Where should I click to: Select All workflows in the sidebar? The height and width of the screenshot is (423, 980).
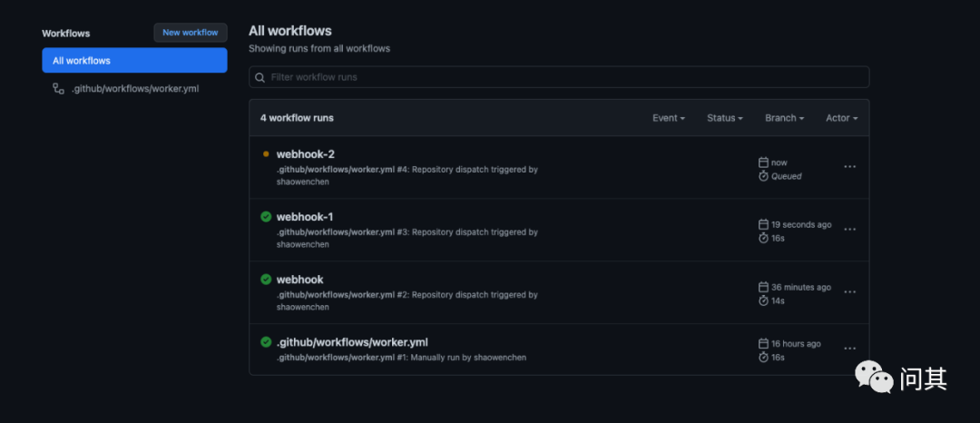tap(134, 61)
